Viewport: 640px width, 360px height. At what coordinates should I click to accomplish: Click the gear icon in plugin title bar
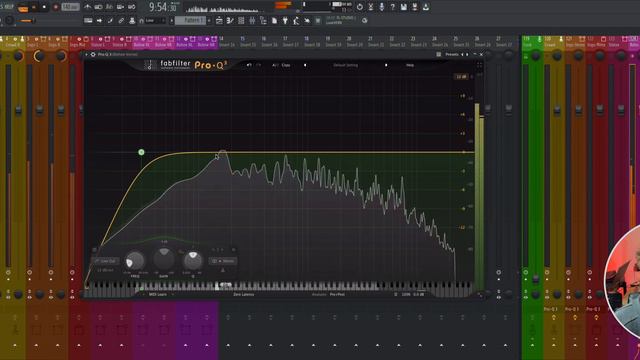coord(93,54)
